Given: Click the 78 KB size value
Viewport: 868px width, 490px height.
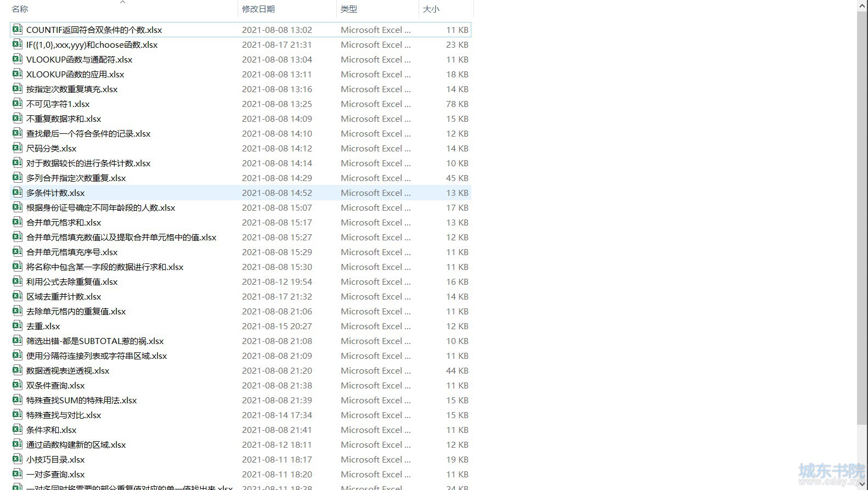Looking at the screenshot, I should (x=457, y=104).
